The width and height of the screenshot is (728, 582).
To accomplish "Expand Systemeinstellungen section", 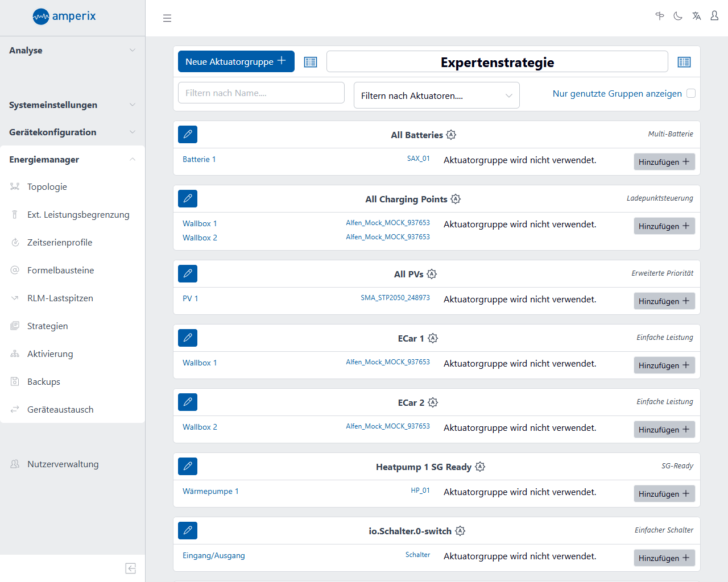I will pos(72,105).
